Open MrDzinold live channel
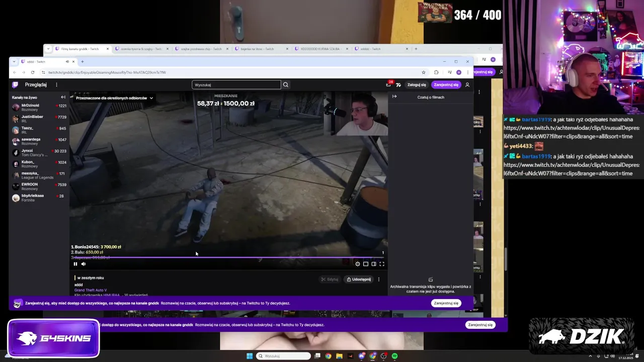Image resolution: width=644 pixels, height=362 pixels. (39, 108)
